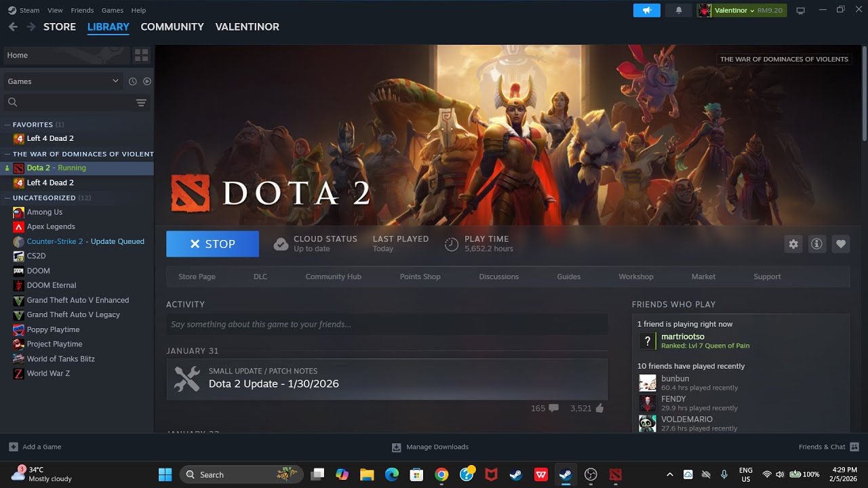Show ready-to-play filter icon
Image resolution: width=868 pixels, height=488 pixels.
[x=146, y=81]
